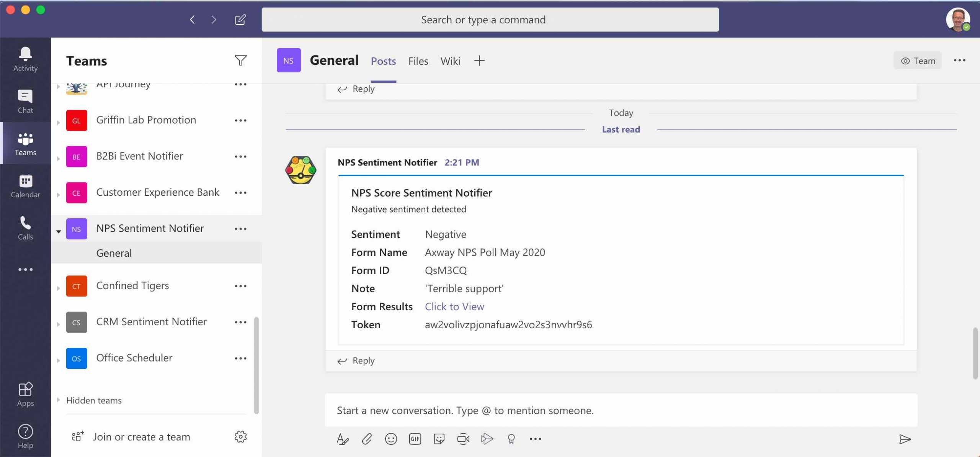The height and width of the screenshot is (457, 980).
Task: Open the GIF picker
Action: tap(415, 439)
